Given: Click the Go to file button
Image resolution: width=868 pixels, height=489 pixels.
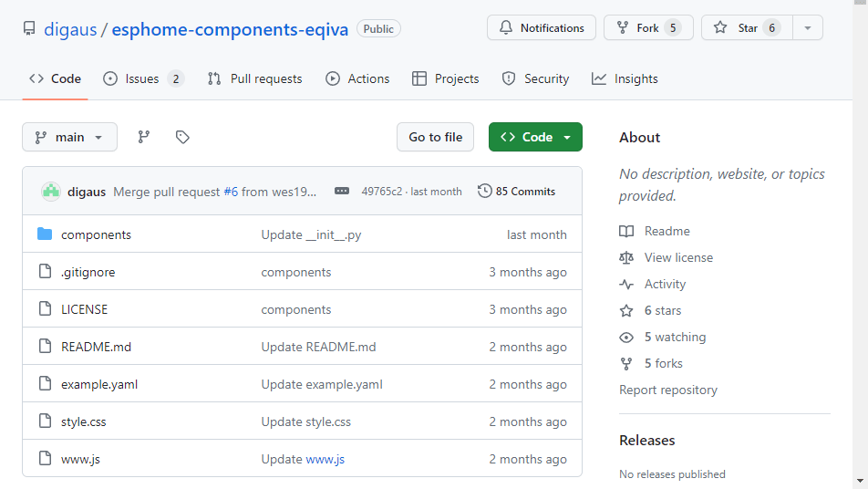Looking at the screenshot, I should [435, 137].
